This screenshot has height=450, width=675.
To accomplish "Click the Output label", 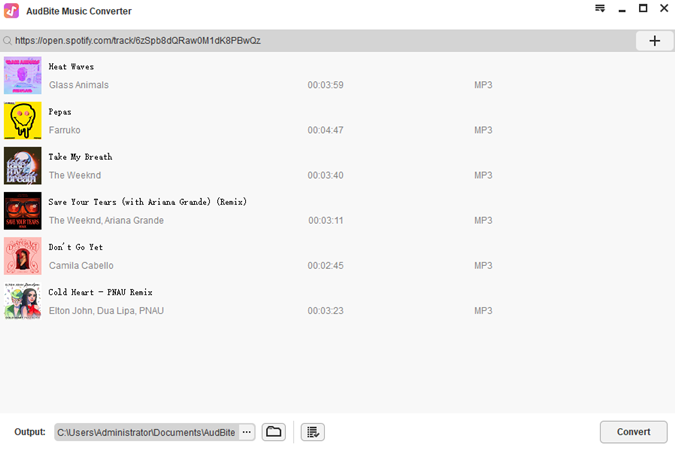I will point(30,432).
